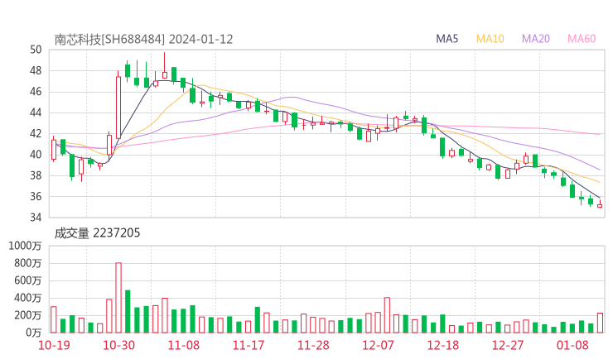Click the price axis value 50
The height and width of the screenshot is (364, 613).
[36, 50]
